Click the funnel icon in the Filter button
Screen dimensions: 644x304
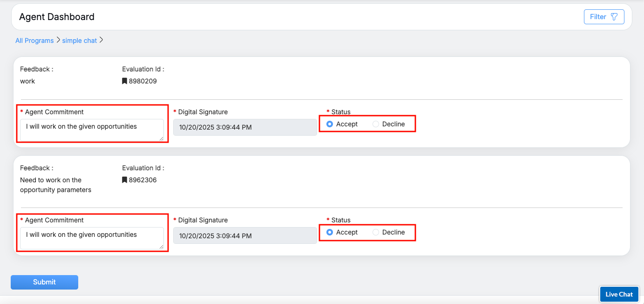pyautogui.click(x=614, y=17)
